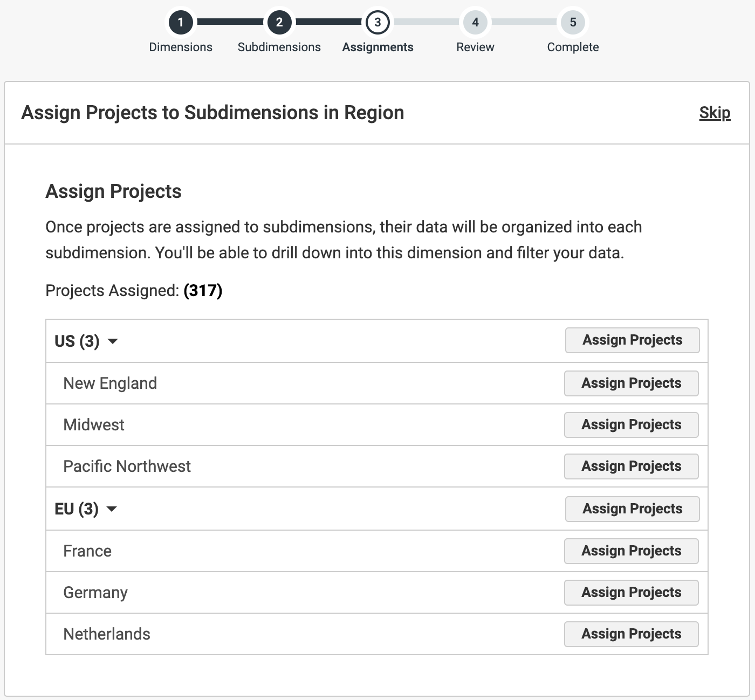755x700 pixels.
Task: Assign projects to New England
Action: coord(631,383)
